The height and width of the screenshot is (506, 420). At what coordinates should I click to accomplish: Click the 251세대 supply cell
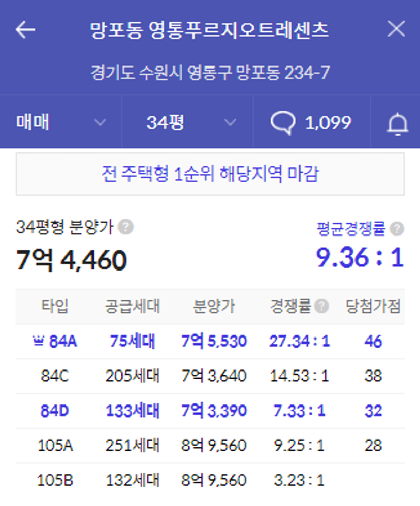tap(133, 446)
